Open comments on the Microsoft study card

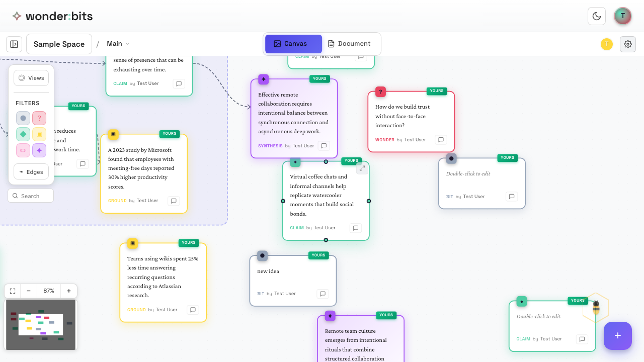pyautogui.click(x=173, y=201)
